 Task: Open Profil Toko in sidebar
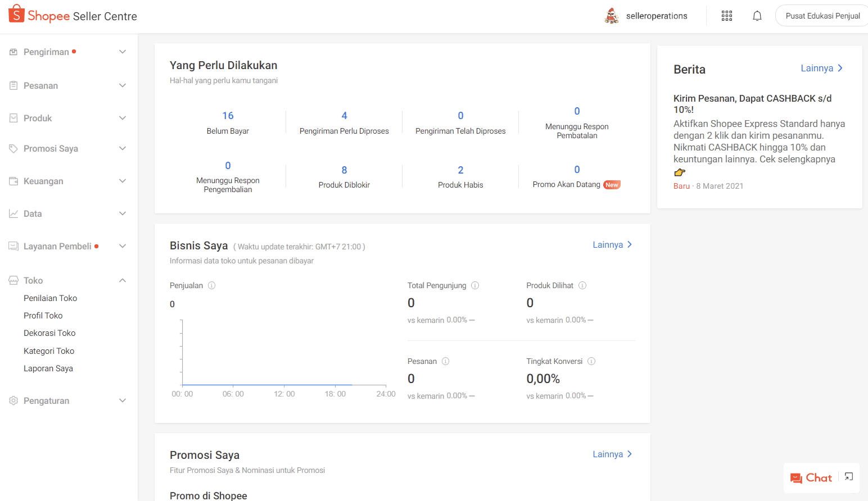click(x=43, y=316)
